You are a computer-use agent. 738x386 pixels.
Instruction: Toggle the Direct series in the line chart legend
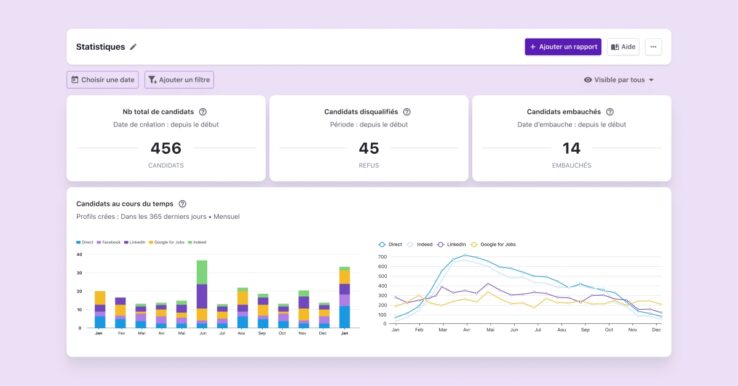point(390,245)
